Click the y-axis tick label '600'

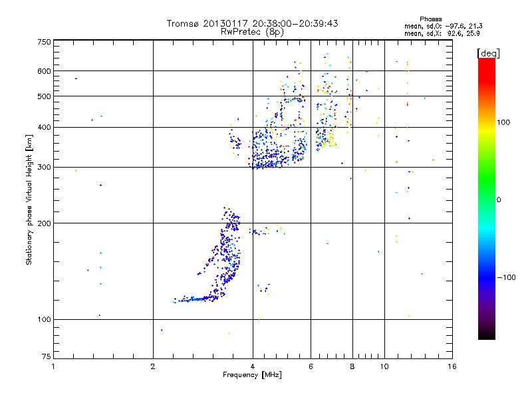click(44, 71)
